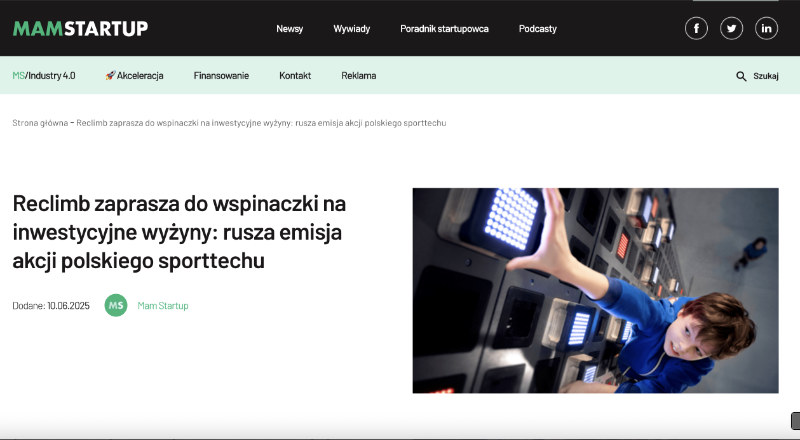Open the Akceleracja section with rocket
Screen dimensions: 800x440
[134, 76]
